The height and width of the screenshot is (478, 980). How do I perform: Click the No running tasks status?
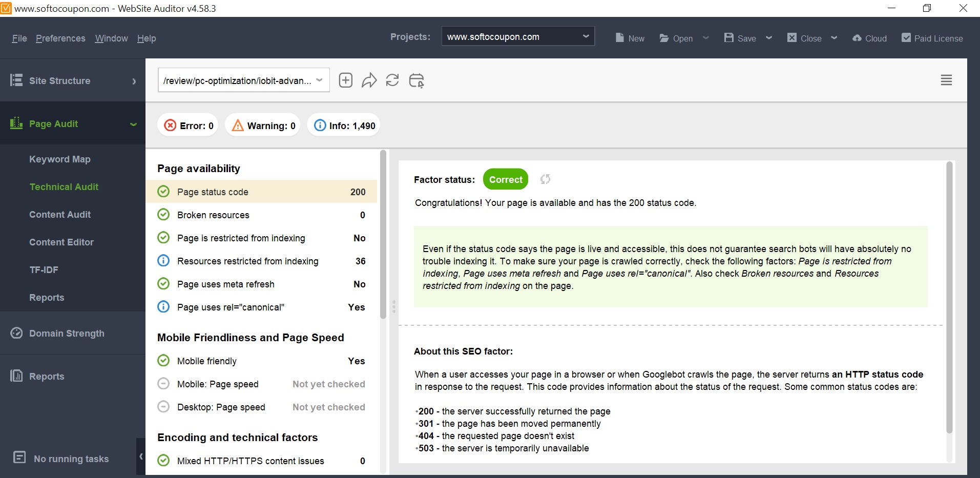pos(71,459)
